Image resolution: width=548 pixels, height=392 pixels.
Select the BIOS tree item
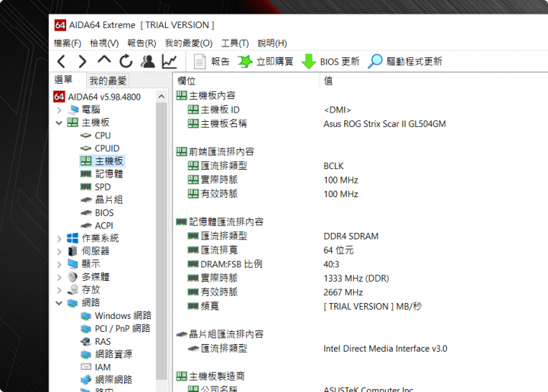pos(97,213)
